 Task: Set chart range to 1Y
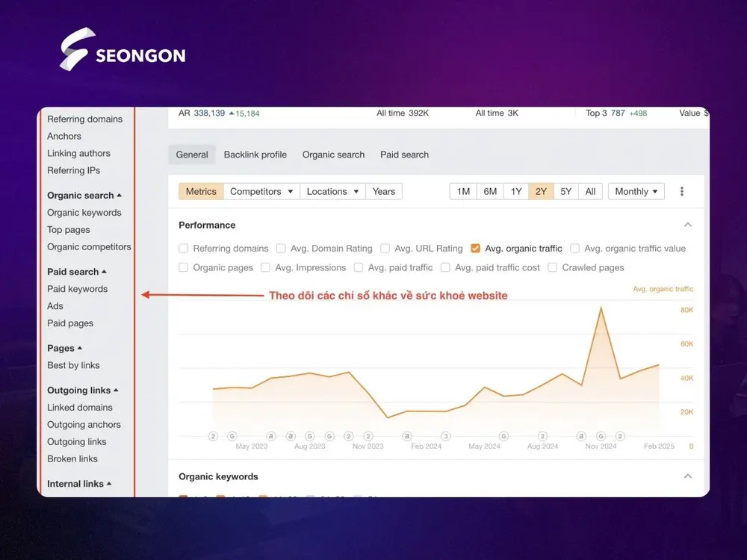coord(516,191)
